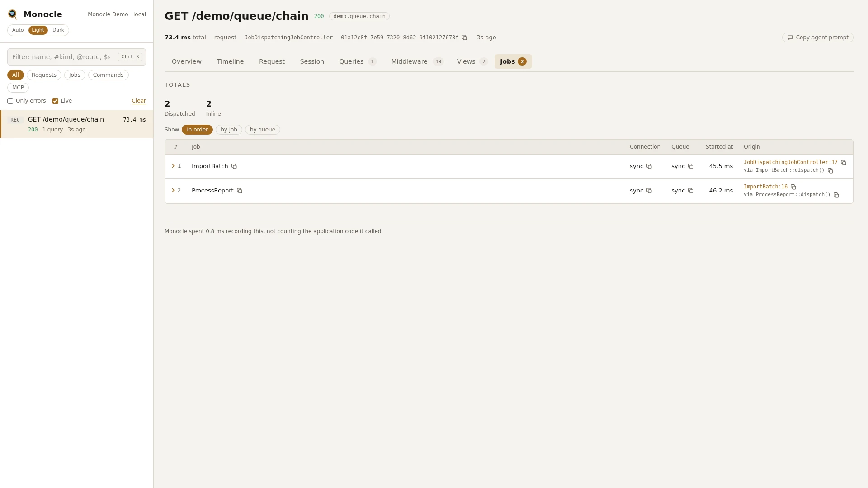Select the Light theme option

(38, 30)
